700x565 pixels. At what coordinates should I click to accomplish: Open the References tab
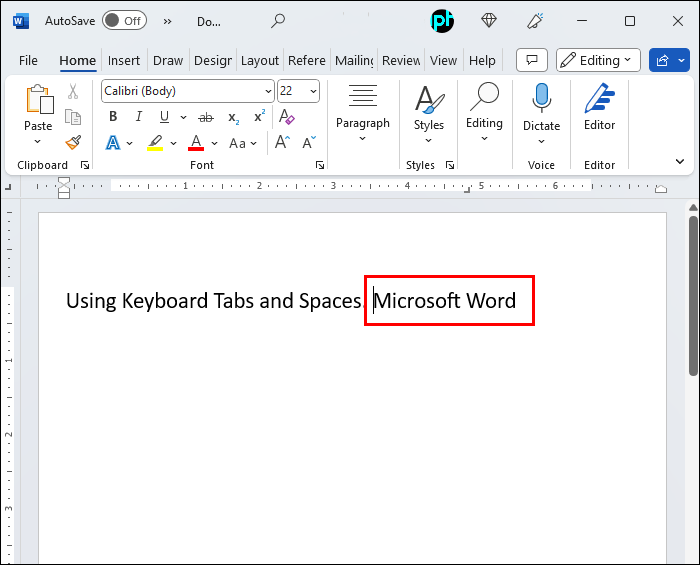(x=307, y=60)
